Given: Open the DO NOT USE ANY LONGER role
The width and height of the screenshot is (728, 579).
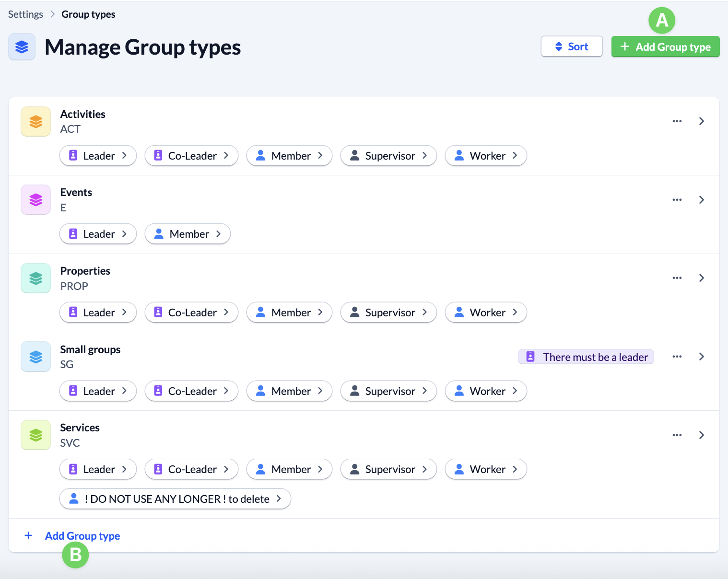Looking at the screenshot, I should [x=175, y=499].
